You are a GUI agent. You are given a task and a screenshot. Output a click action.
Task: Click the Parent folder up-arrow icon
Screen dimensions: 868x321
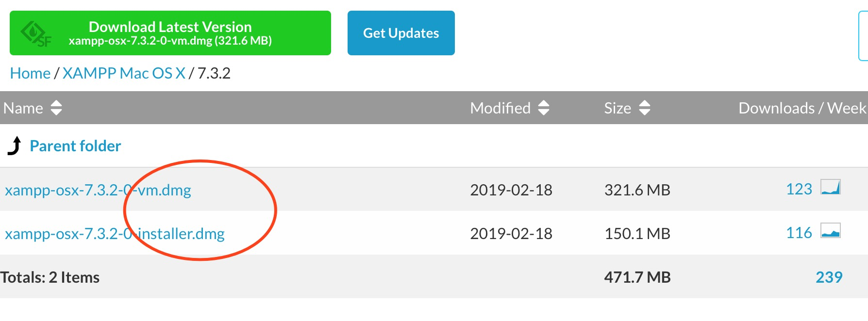pos(15,145)
